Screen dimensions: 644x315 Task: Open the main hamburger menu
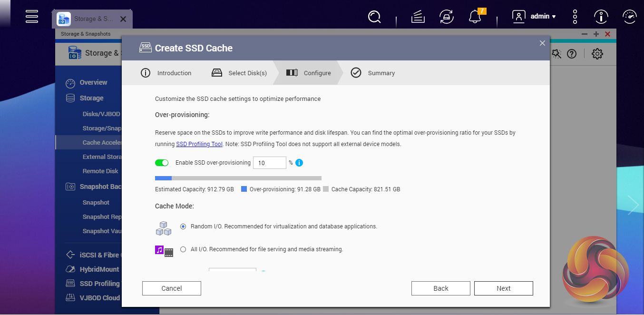point(32,16)
